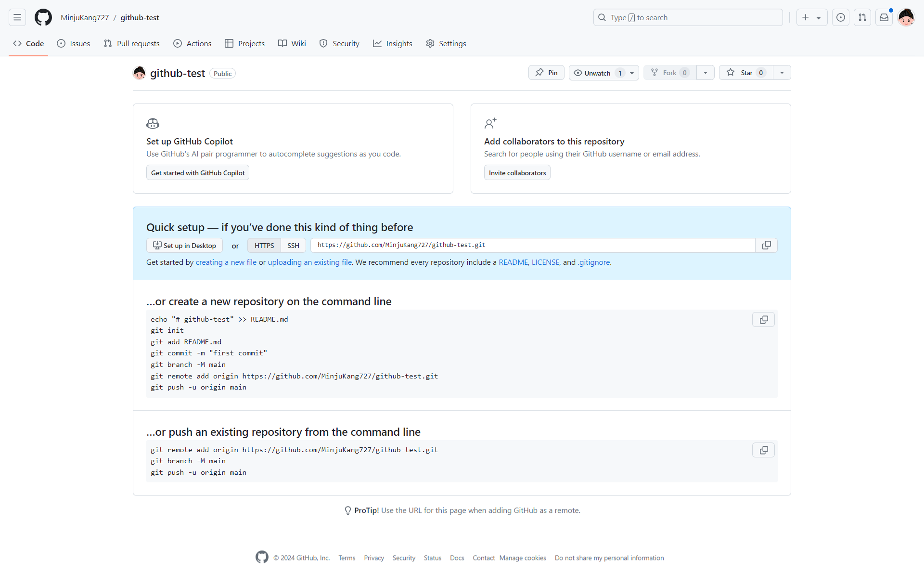Expand the Star lists dropdown arrow
Viewport: 924px width, 586px height.
tap(782, 73)
